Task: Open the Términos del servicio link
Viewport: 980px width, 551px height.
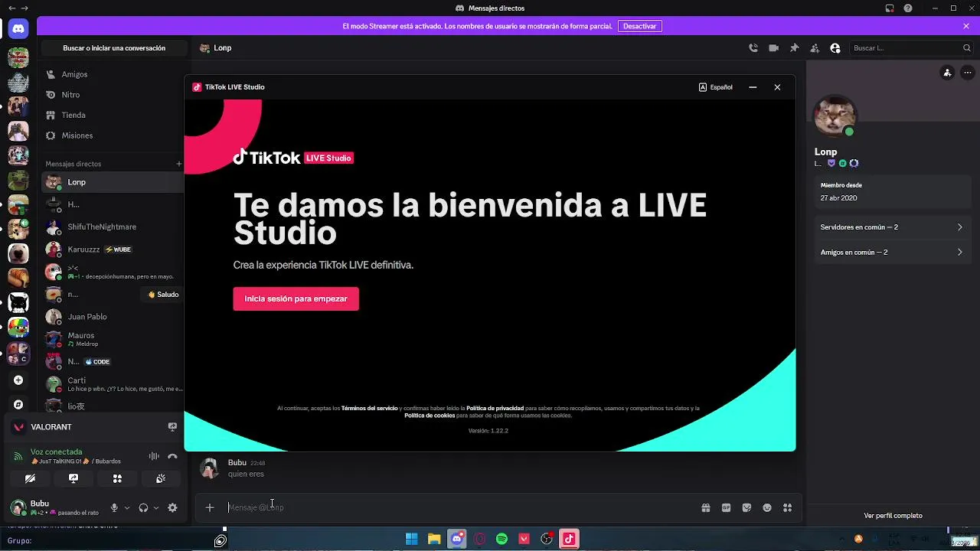Action: [x=369, y=408]
